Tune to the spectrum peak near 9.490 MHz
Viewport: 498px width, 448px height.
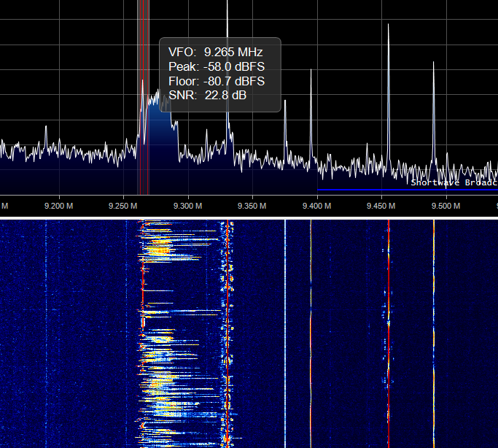tap(433, 67)
